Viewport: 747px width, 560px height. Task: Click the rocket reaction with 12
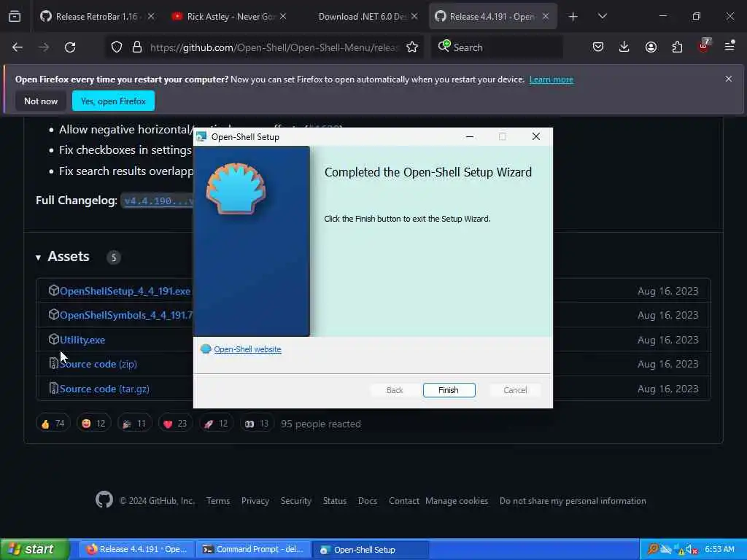point(216,424)
